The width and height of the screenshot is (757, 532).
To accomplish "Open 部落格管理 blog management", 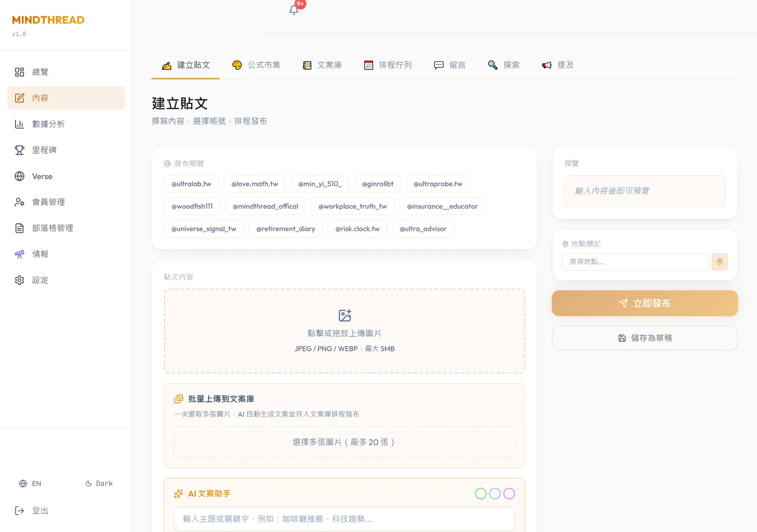I will pyautogui.click(x=66, y=228).
